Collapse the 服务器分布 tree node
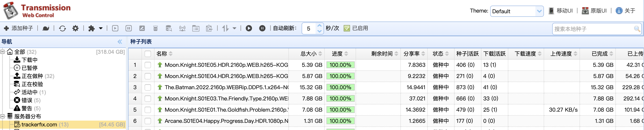This screenshot has height=130, width=644. (x=2, y=116)
